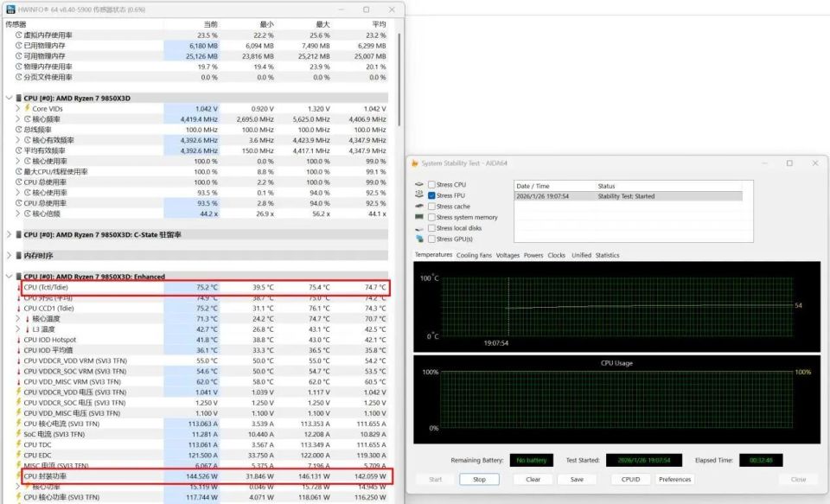Screen dimensions: 830x504
Task: Expand the C-State 驻留率 group
Action: (x=9, y=234)
